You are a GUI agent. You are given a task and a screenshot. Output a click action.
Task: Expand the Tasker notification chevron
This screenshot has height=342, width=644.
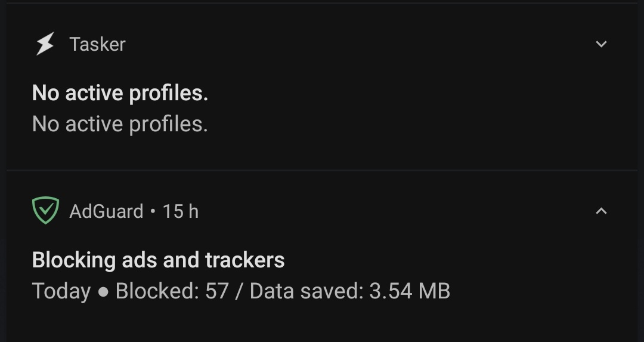click(601, 44)
